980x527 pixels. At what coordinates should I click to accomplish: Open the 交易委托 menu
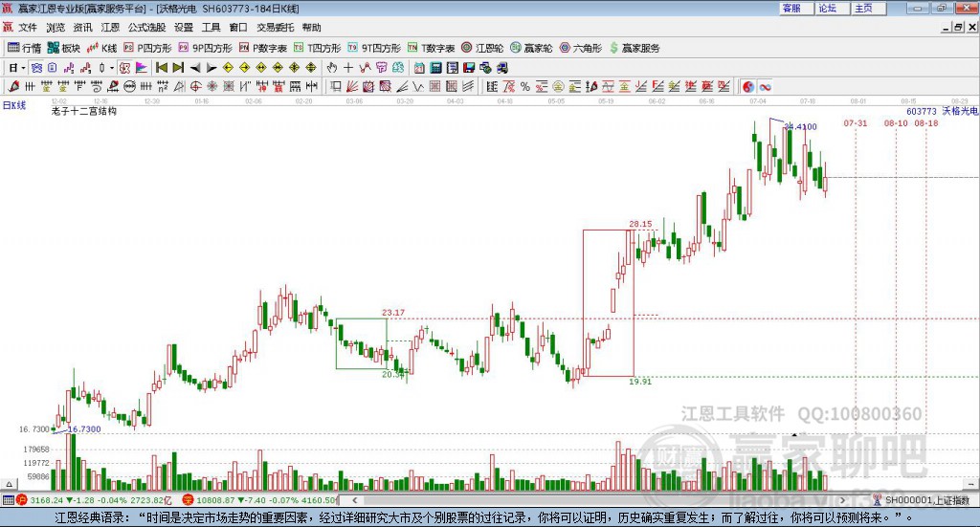tap(275, 28)
